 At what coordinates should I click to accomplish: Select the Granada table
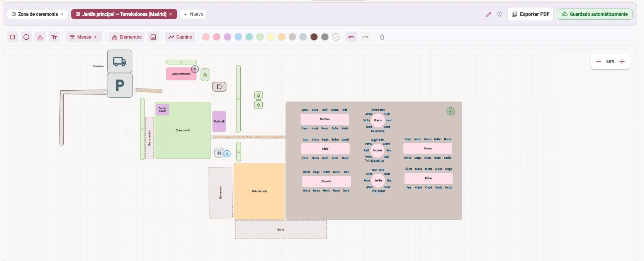pyautogui.click(x=326, y=181)
